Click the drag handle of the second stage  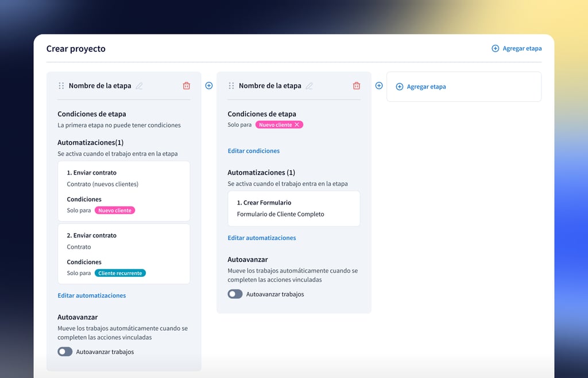[231, 86]
